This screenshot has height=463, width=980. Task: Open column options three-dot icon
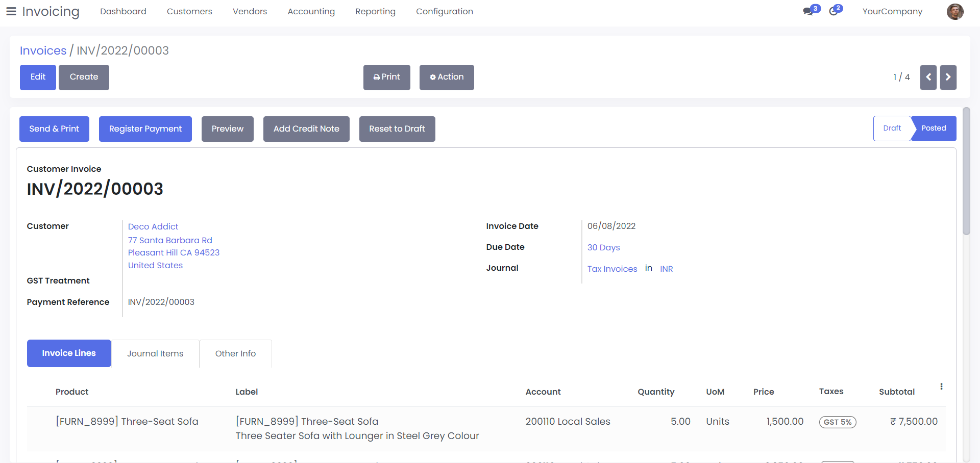[x=941, y=387]
